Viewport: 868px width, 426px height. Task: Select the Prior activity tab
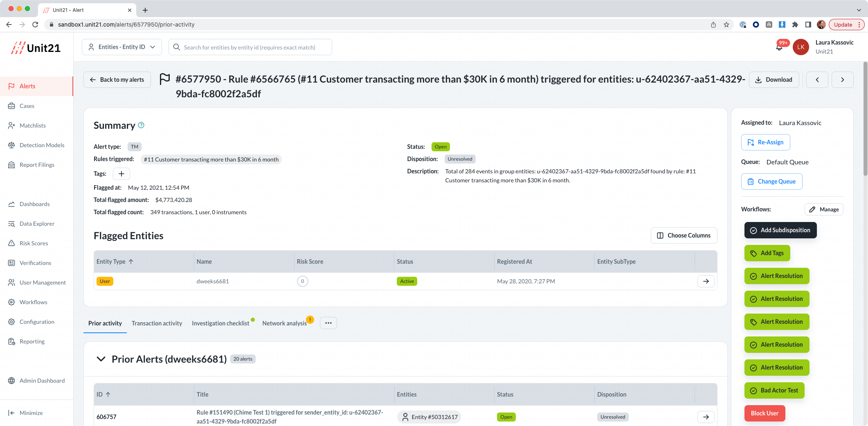point(105,323)
